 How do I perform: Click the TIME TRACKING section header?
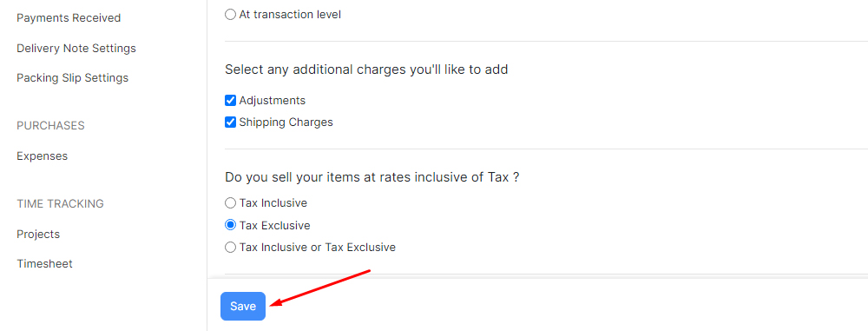pos(61,203)
